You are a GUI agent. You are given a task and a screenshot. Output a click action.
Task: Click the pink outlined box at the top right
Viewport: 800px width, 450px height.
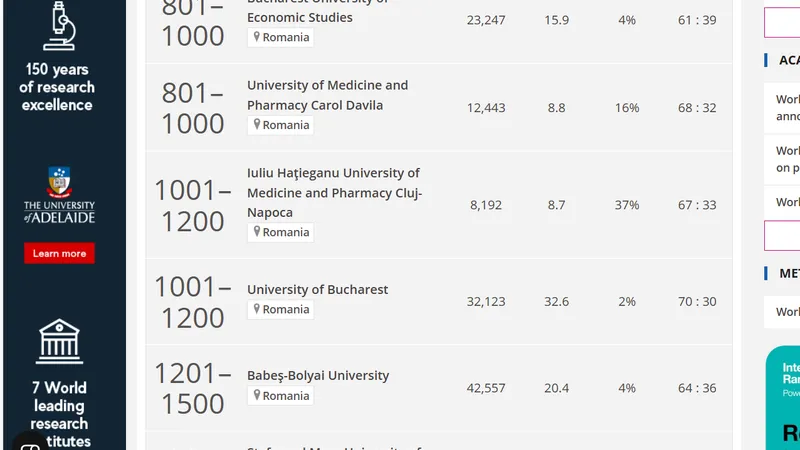[782, 22]
